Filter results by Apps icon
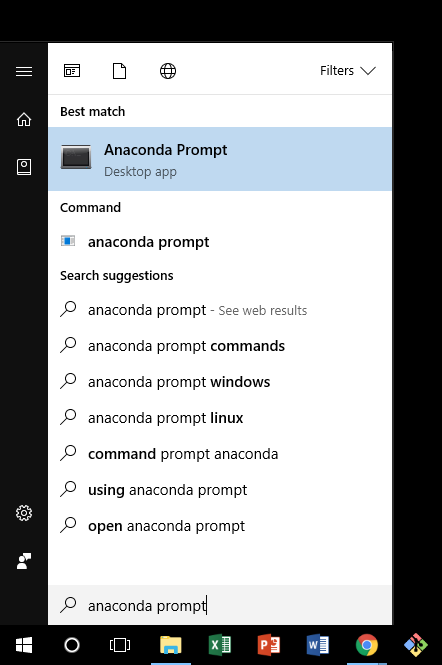442x665 pixels. [x=72, y=71]
